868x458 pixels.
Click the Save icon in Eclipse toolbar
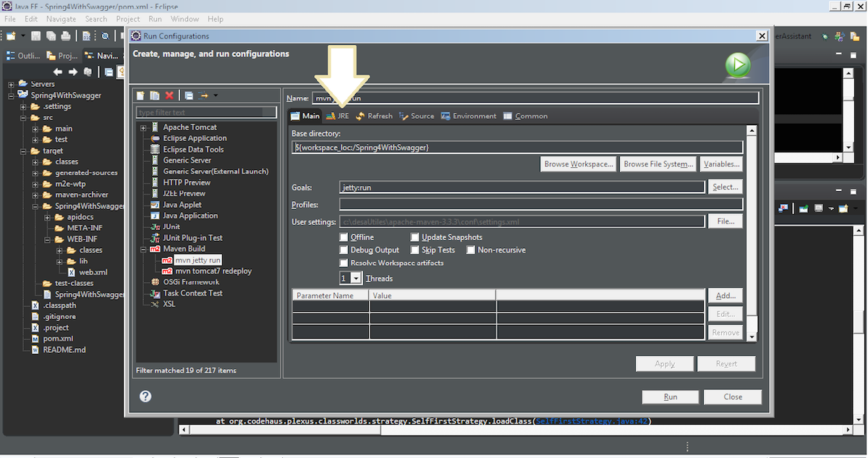coord(35,35)
